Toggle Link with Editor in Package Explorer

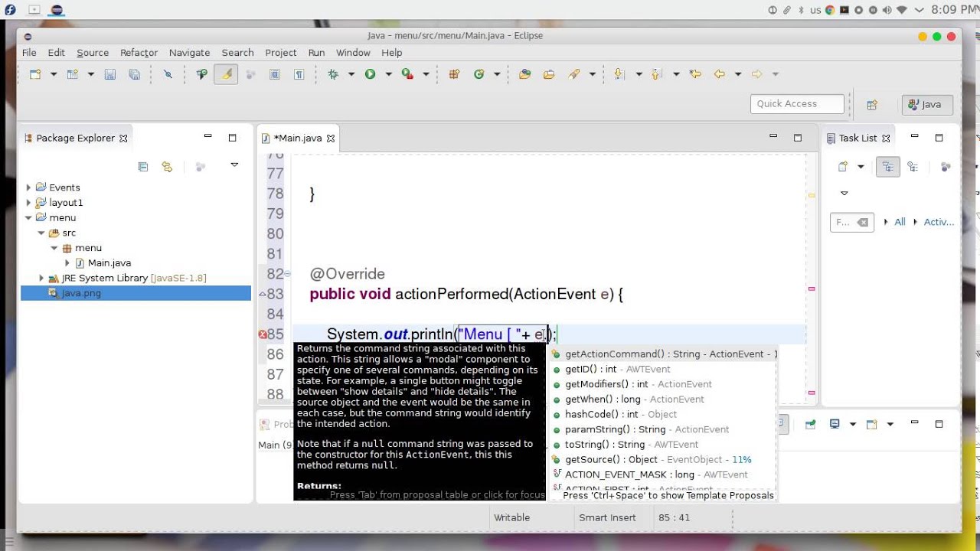pyautogui.click(x=167, y=166)
